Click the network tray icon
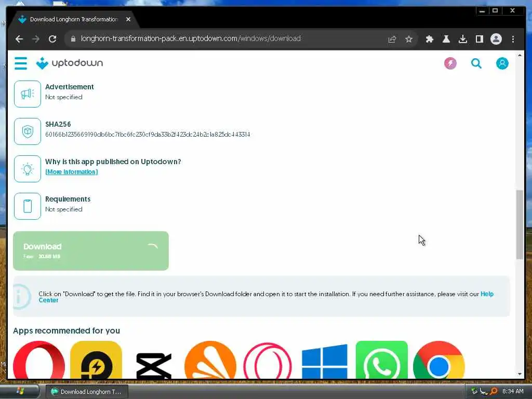This screenshot has width=532, height=399. (x=484, y=391)
